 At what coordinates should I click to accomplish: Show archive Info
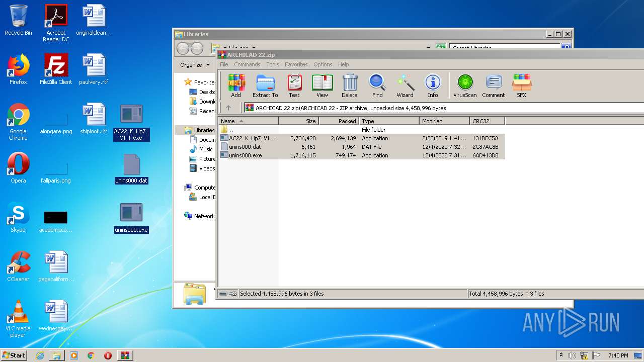point(433,85)
